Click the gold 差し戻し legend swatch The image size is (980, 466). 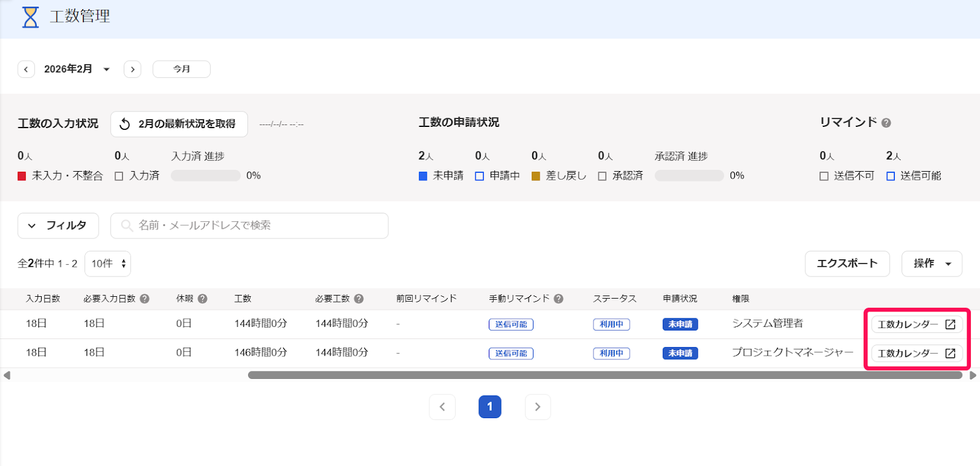536,176
